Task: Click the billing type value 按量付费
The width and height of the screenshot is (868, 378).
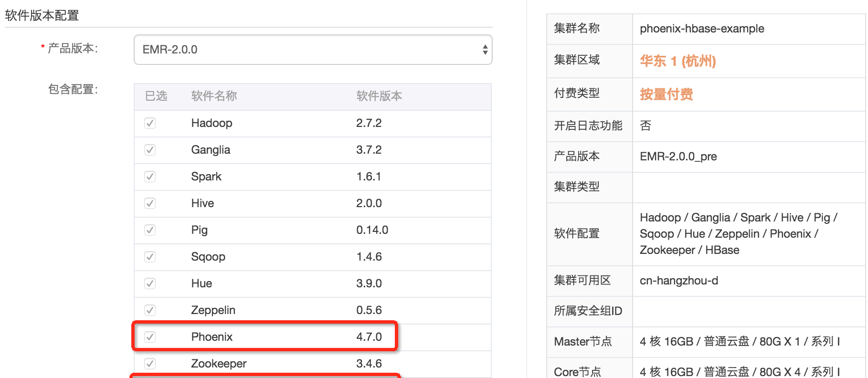Action: (x=666, y=94)
